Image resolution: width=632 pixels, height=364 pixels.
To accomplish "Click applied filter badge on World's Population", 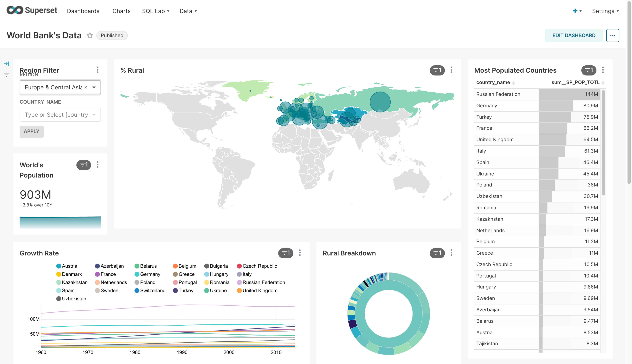I will point(84,165).
